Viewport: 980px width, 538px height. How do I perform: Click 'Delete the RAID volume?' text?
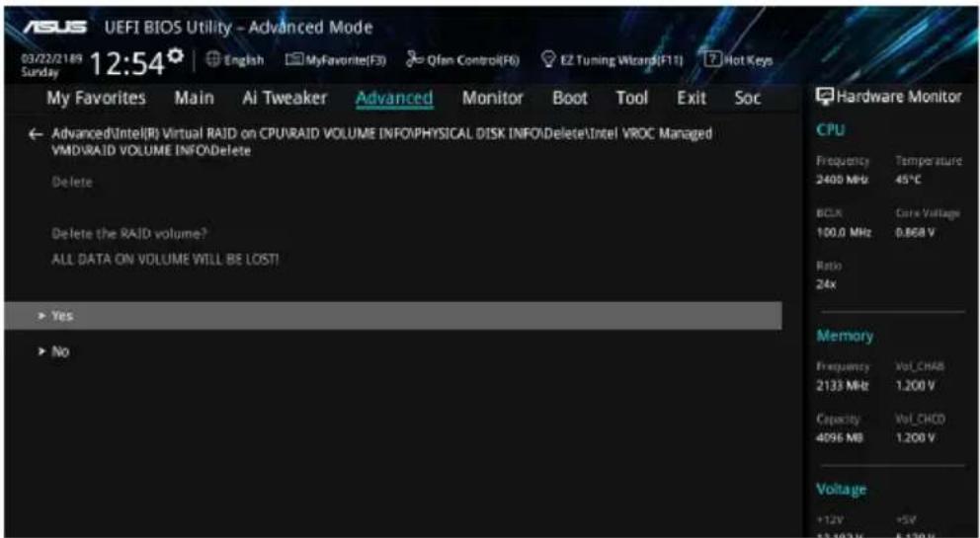[129, 234]
